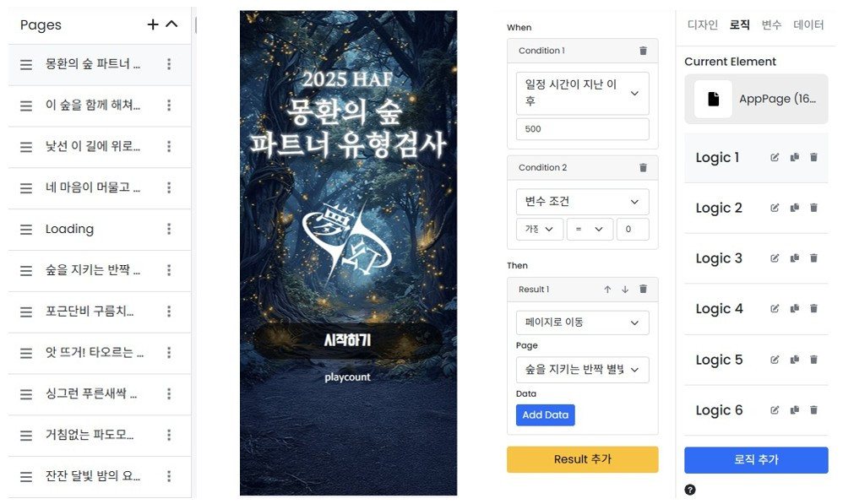Move Result 1 down with arrow
This screenshot has width=843, height=504.
coord(625,289)
